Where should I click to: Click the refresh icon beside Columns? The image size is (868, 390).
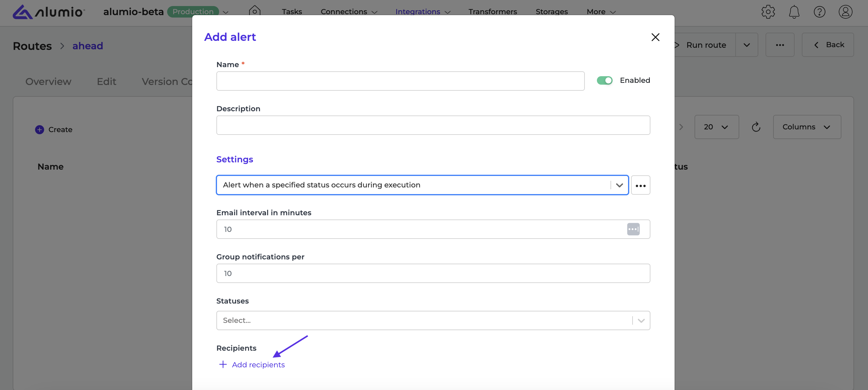[756, 127]
